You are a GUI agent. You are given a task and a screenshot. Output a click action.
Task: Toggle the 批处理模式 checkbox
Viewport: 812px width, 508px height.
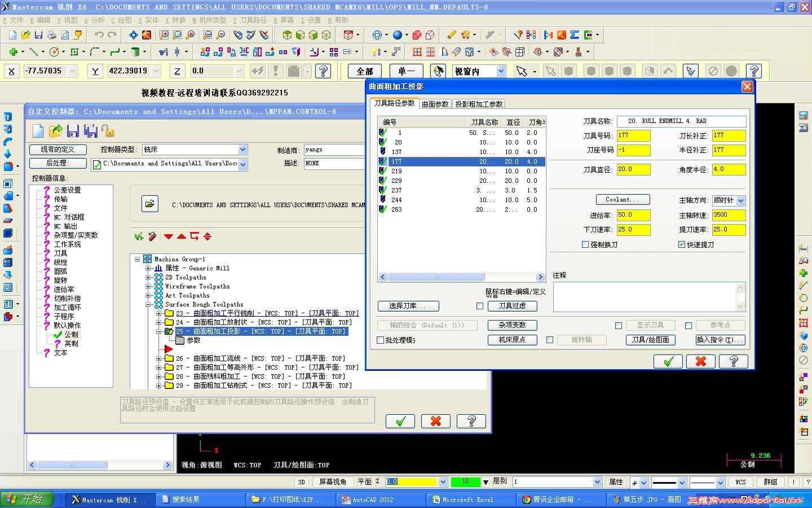click(380, 340)
